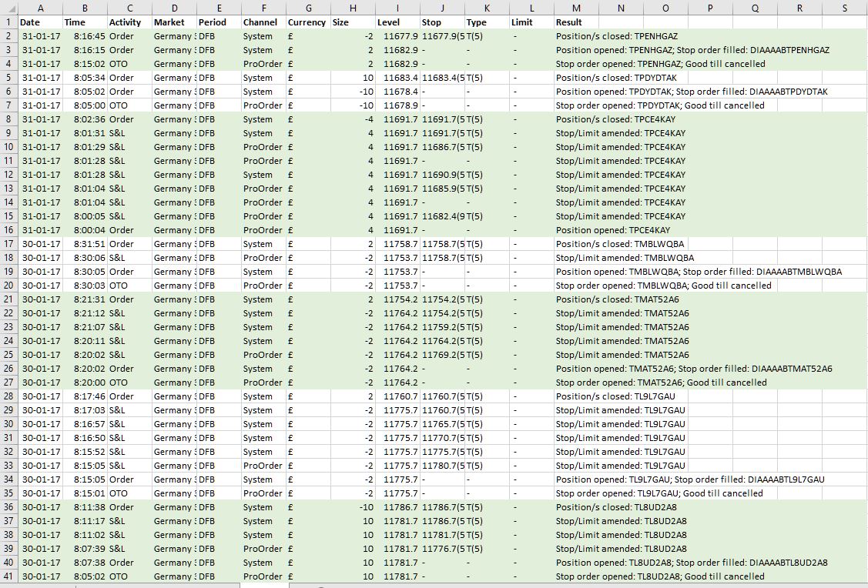
Task: Click OTO activity cell in row 4
Action: 129,64
